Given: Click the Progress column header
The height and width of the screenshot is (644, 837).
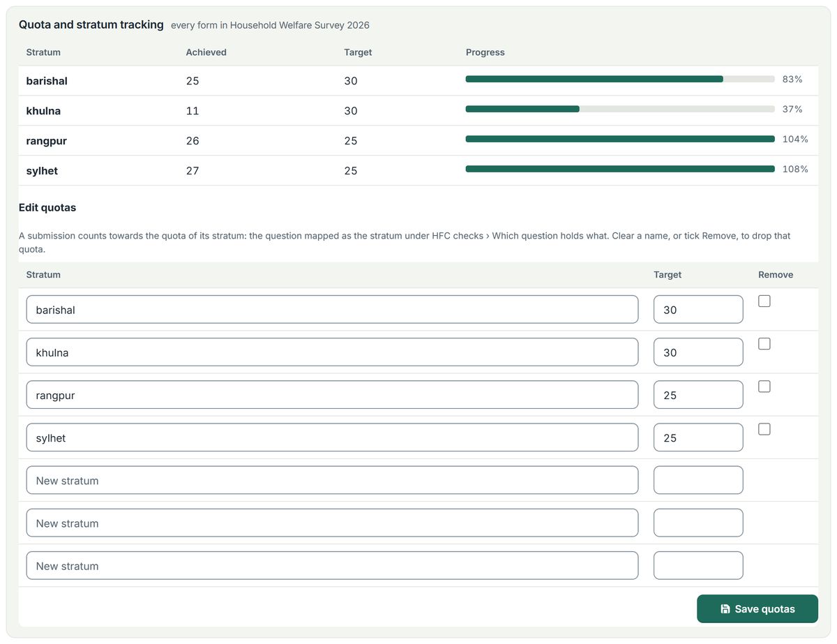Looking at the screenshot, I should [x=485, y=52].
